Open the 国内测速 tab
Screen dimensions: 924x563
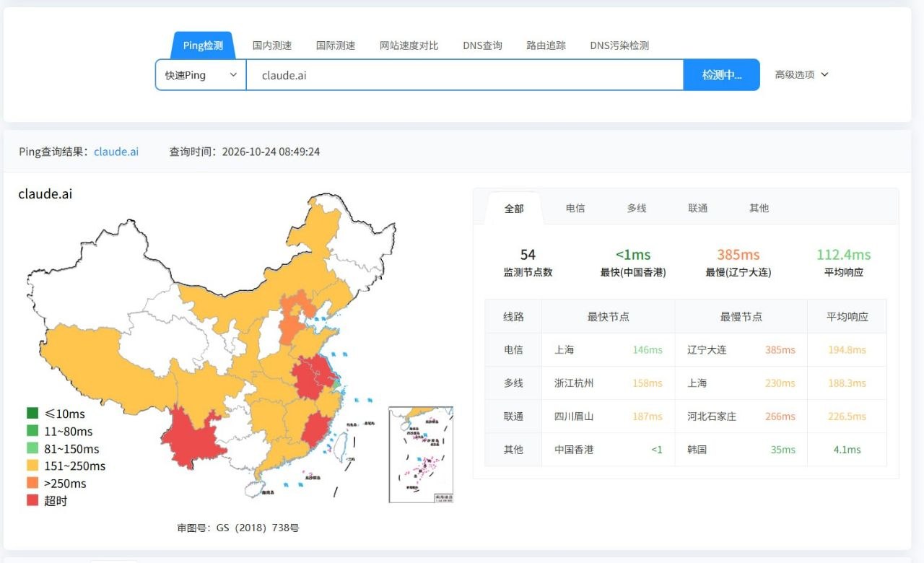click(272, 45)
